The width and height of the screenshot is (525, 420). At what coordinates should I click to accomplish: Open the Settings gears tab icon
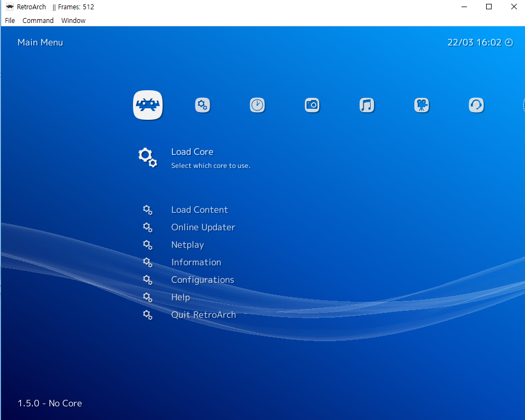pos(203,105)
